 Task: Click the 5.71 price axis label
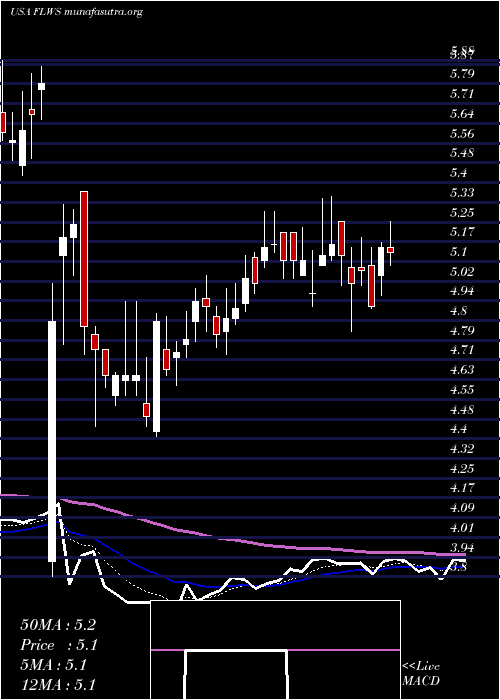point(462,94)
